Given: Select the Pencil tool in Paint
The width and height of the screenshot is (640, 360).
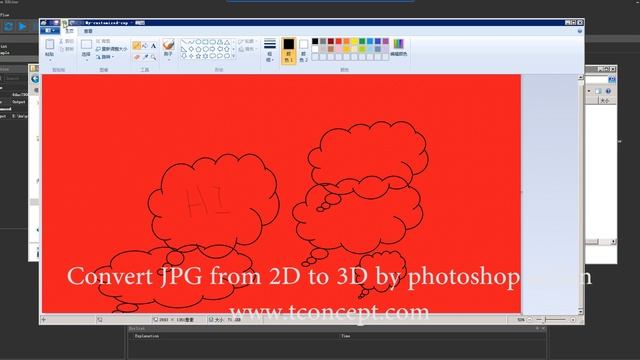Looking at the screenshot, I should tap(136, 46).
